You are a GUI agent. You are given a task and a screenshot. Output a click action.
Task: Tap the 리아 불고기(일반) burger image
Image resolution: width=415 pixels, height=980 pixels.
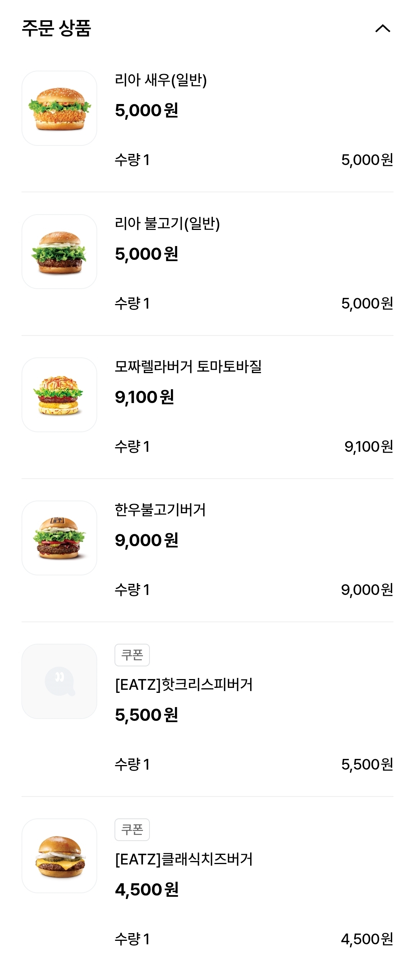59,251
